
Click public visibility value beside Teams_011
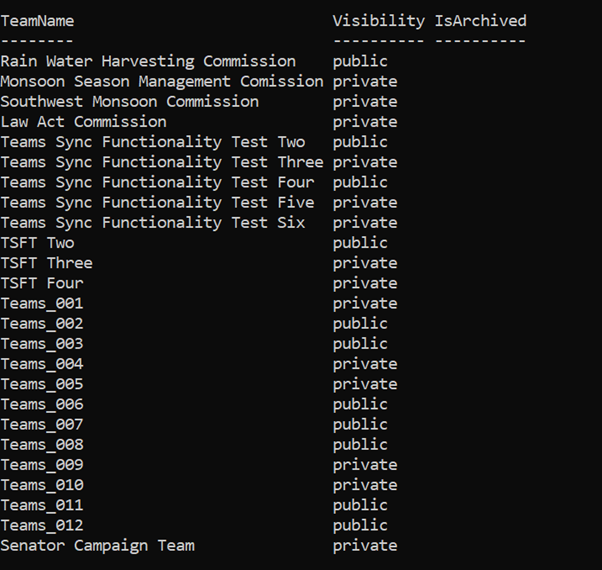[x=360, y=505]
